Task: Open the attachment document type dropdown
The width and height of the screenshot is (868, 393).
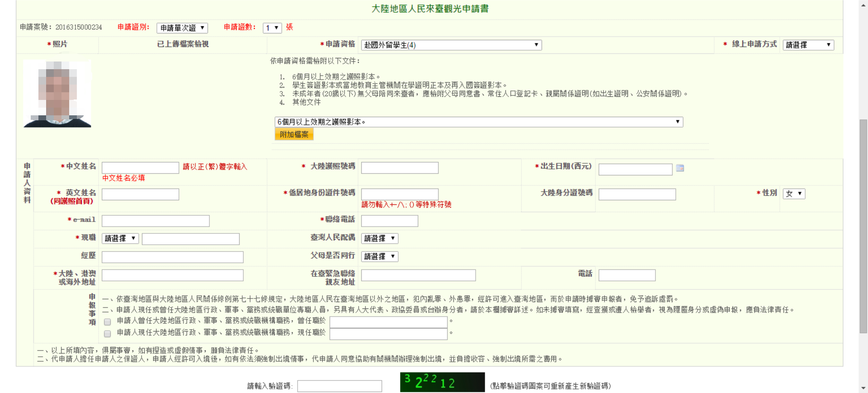Action: click(x=479, y=122)
